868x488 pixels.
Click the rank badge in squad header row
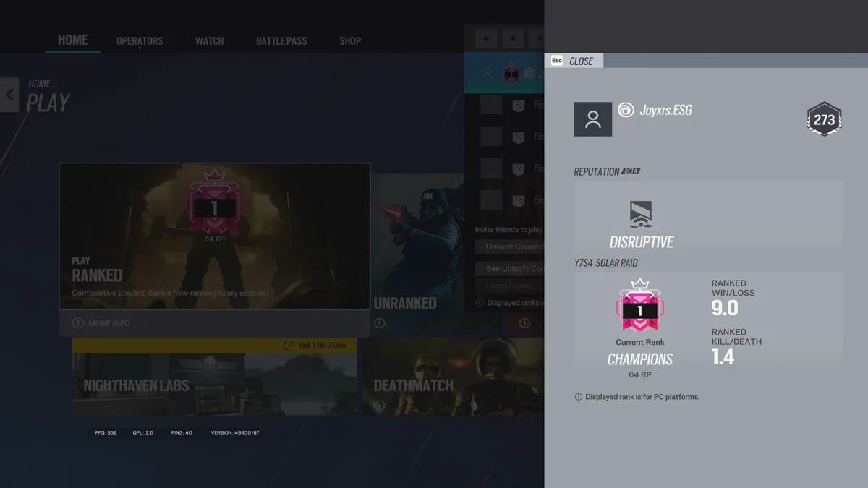click(x=511, y=73)
